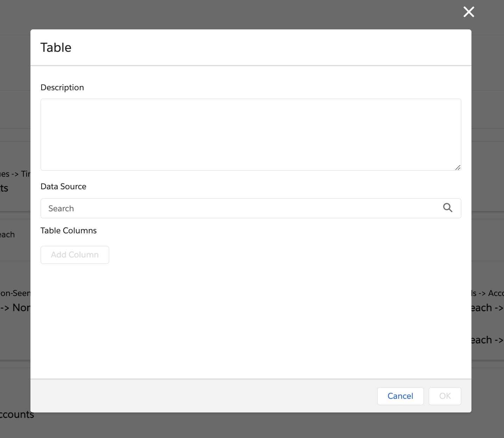The height and width of the screenshot is (438, 504).
Task: Click the Description textarea resize handle
Action: 458,168
